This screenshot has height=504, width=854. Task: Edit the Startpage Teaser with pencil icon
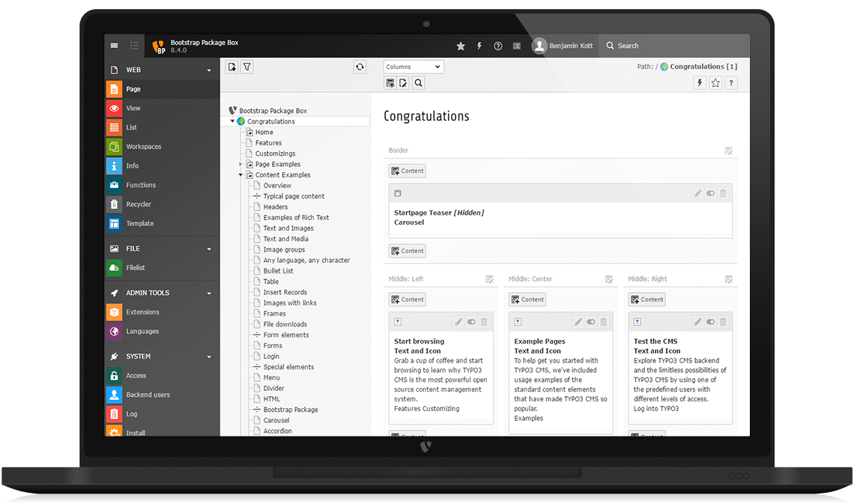click(697, 193)
